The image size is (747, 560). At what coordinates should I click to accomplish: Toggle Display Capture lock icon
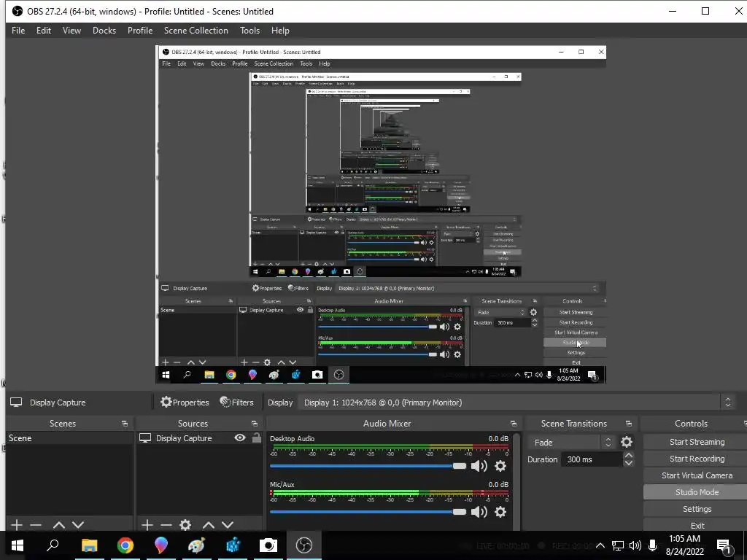[257, 437]
